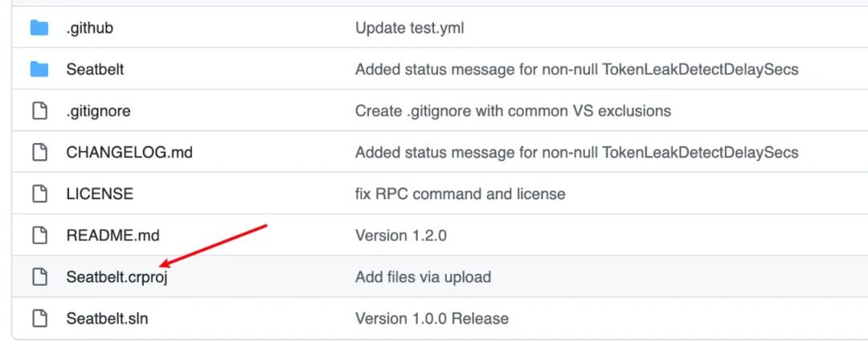
Task: View the "Version 1.0.0 Release" commit
Action: pos(432,318)
